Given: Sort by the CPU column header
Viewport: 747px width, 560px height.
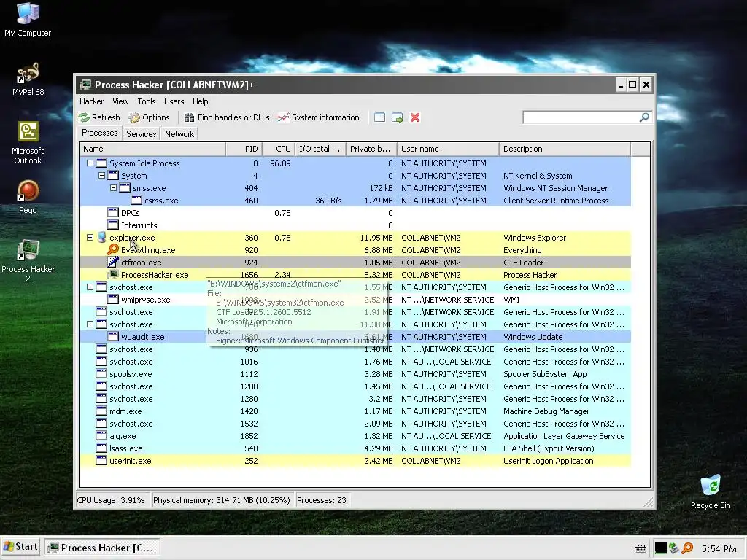Looking at the screenshot, I should [279, 149].
